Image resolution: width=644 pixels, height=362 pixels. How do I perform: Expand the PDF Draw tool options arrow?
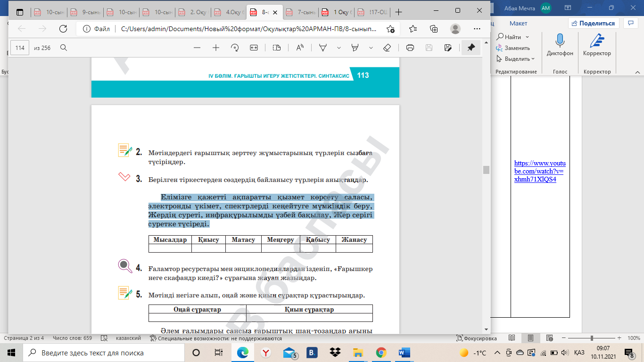339,48
